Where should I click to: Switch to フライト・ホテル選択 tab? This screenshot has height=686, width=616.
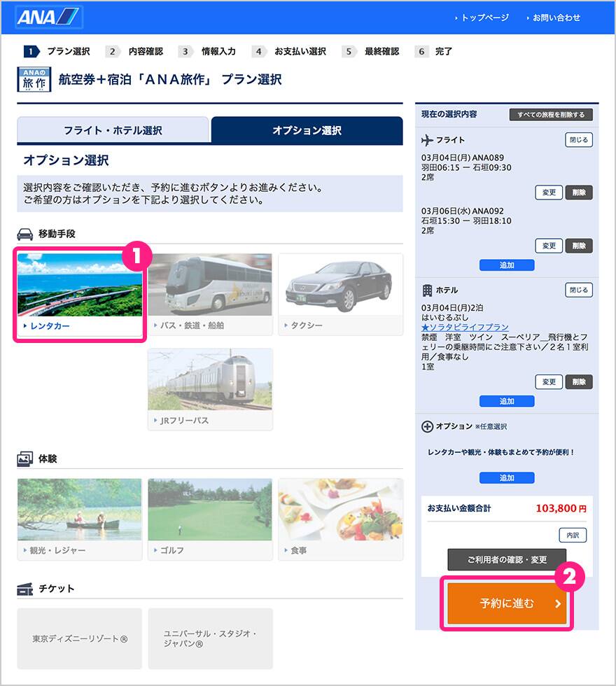pos(113,130)
